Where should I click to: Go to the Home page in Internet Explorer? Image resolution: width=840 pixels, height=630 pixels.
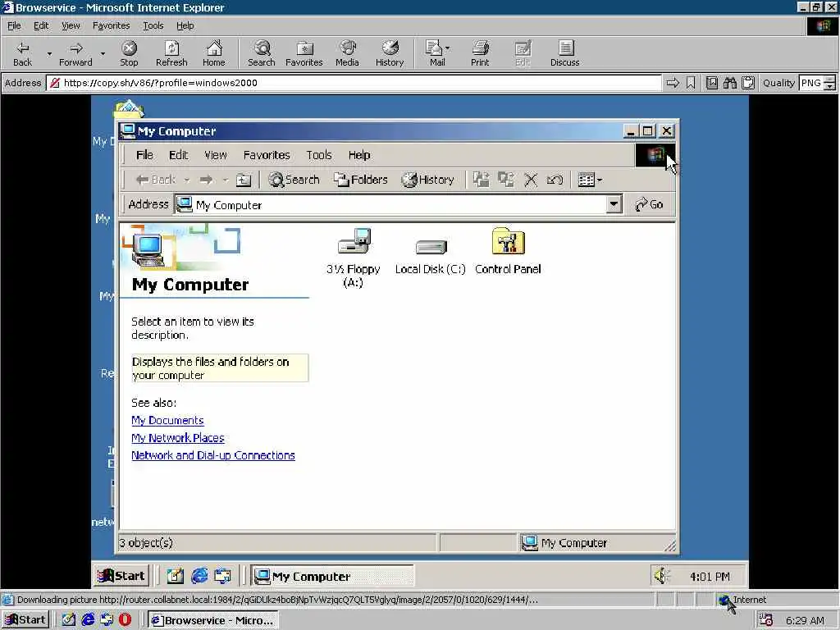tap(214, 53)
